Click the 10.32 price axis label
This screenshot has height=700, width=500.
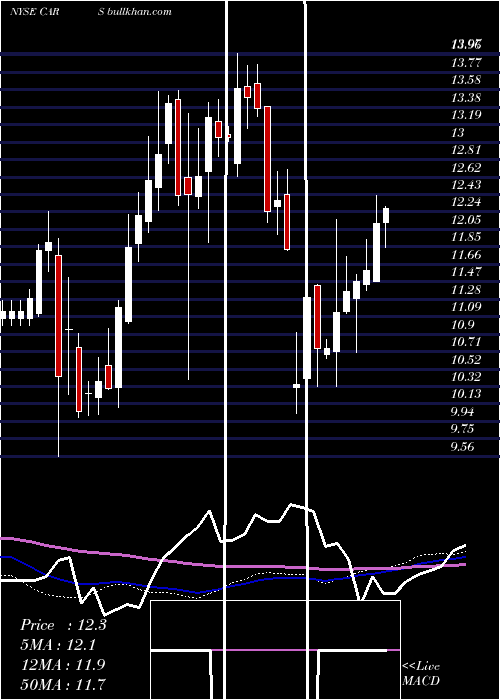466,377
